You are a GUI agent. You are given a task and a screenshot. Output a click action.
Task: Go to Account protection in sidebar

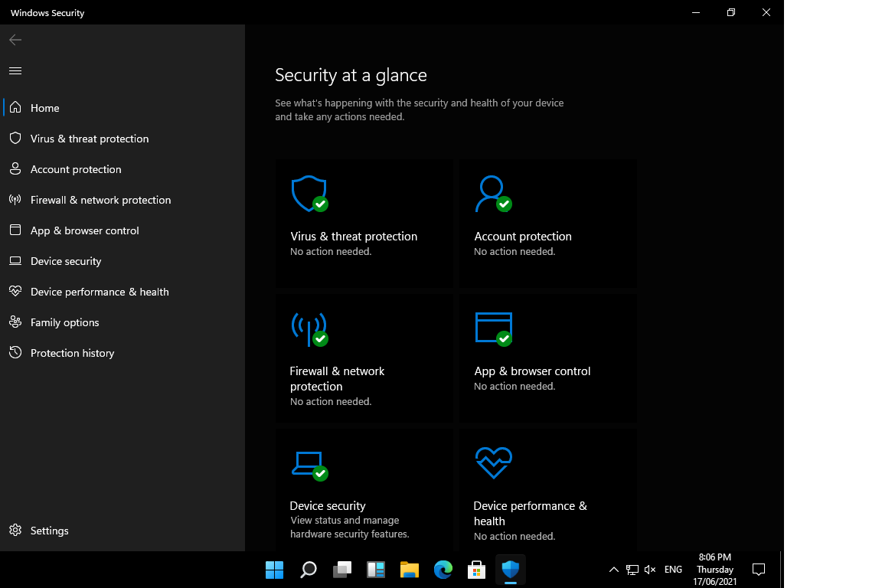[x=122, y=168]
